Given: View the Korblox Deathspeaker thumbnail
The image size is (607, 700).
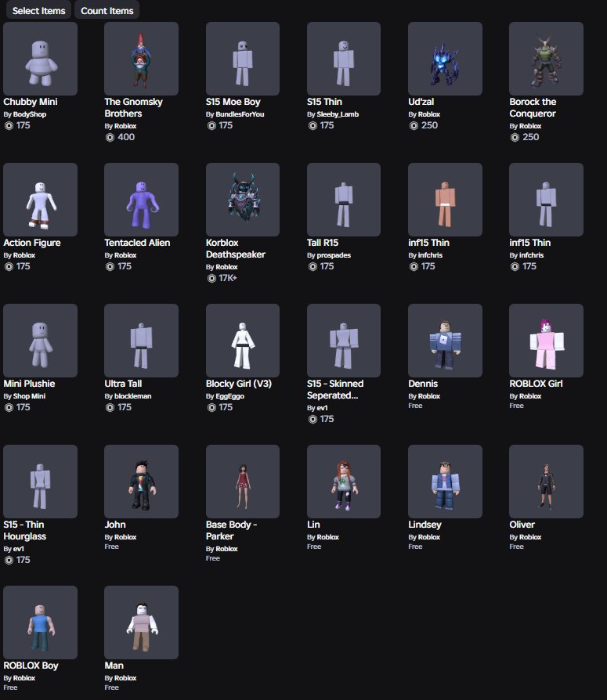Looking at the screenshot, I should click(243, 200).
